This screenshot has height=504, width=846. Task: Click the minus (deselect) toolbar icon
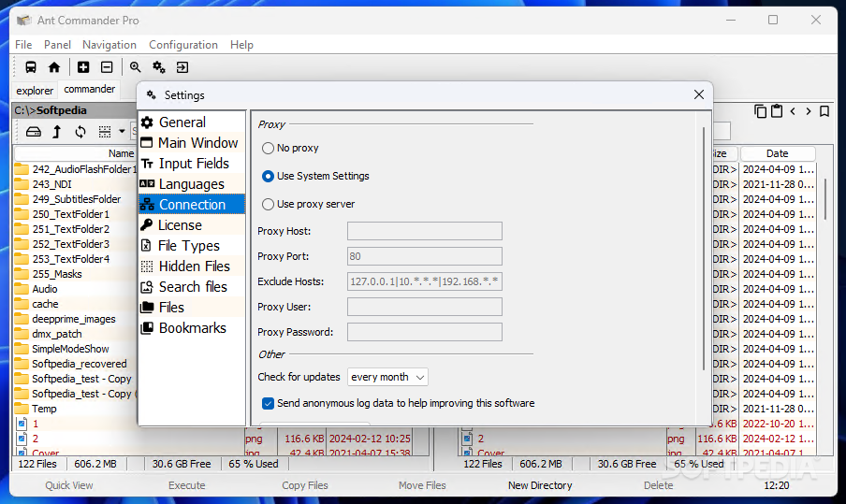click(x=107, y=67)
